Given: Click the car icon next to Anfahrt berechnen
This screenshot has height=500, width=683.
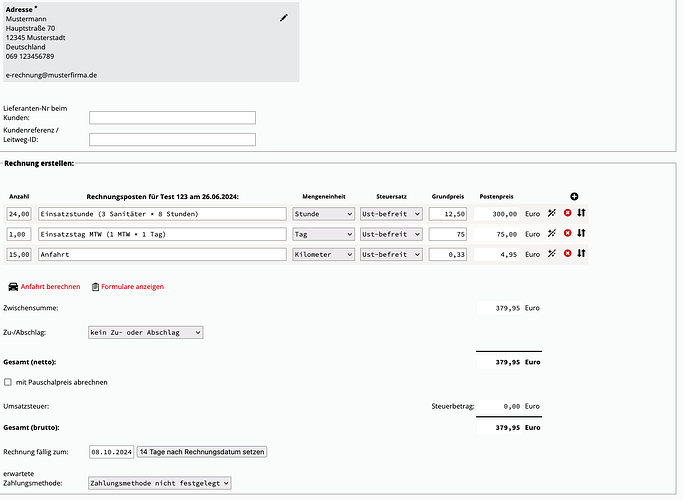Looking at the screenshot, I should coord(13,287).
